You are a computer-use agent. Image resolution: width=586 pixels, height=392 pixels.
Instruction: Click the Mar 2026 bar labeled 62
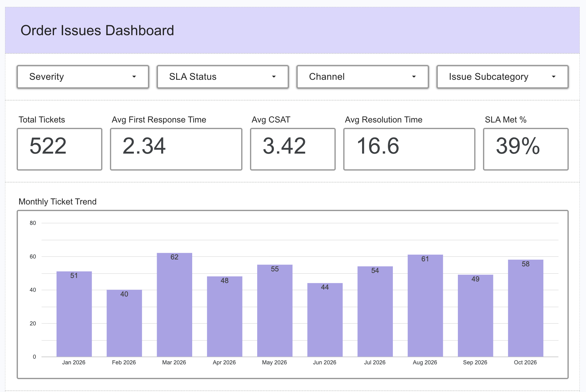[174, 305]
